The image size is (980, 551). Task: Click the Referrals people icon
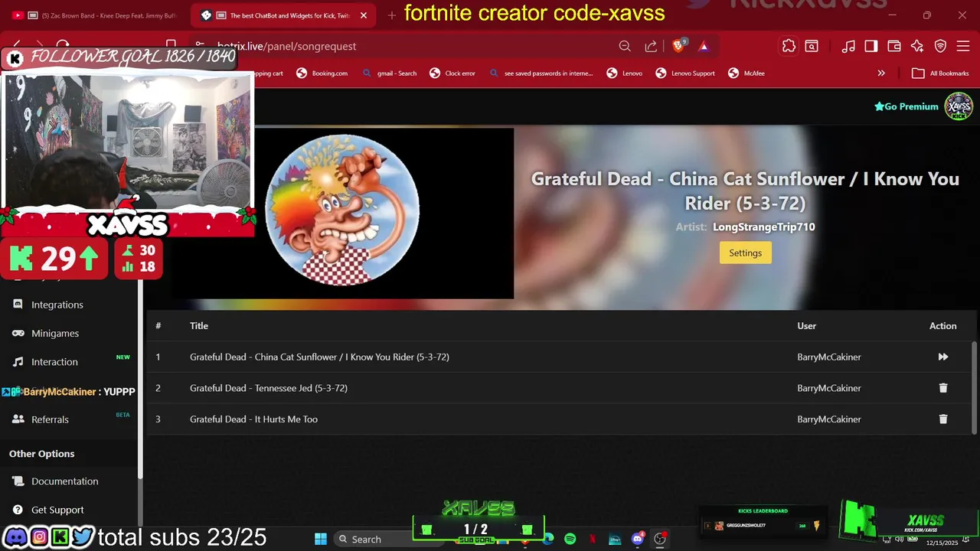[x=18, y=419]
